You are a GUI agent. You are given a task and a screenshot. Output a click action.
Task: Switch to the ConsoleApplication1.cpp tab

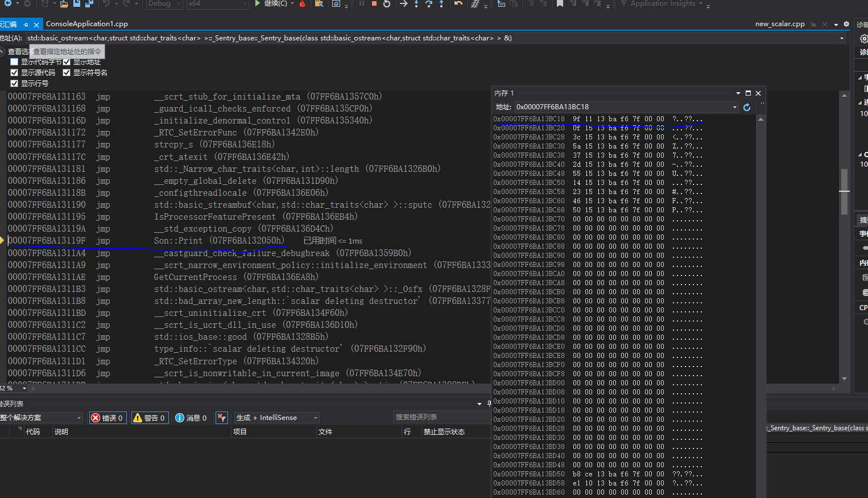(x=86, y=24)
